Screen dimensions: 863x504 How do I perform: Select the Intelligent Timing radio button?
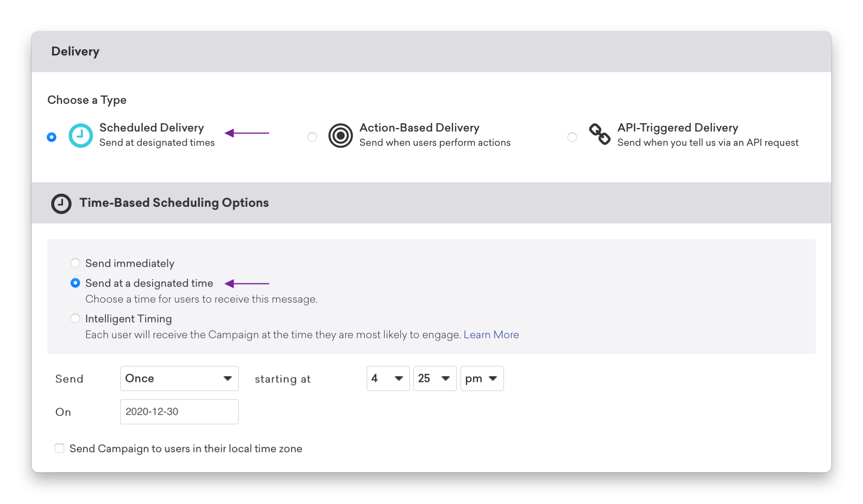click(75, 319)
